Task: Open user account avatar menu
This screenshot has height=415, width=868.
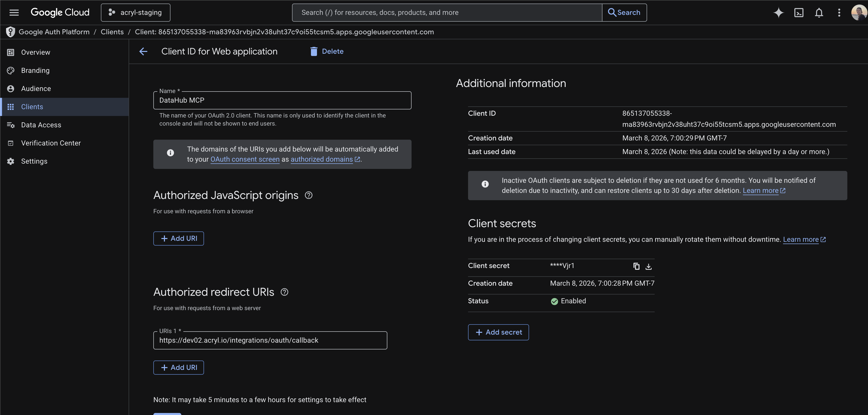Action: coord(859,12)
